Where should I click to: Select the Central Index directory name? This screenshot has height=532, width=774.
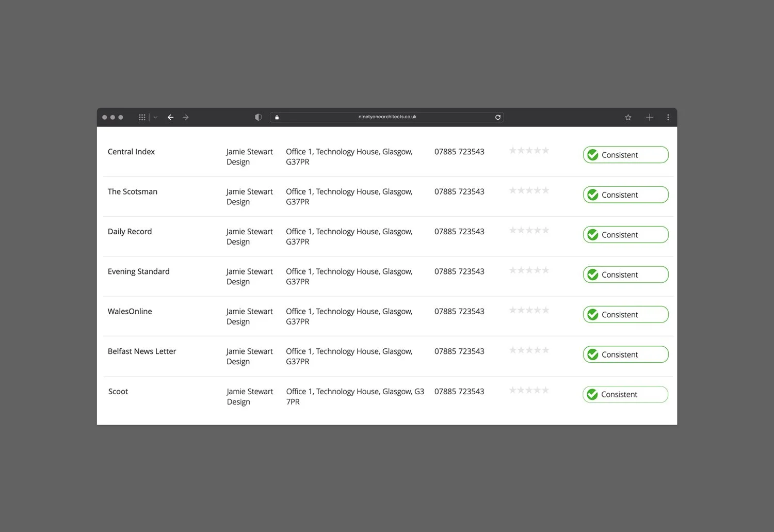[131, 152]
